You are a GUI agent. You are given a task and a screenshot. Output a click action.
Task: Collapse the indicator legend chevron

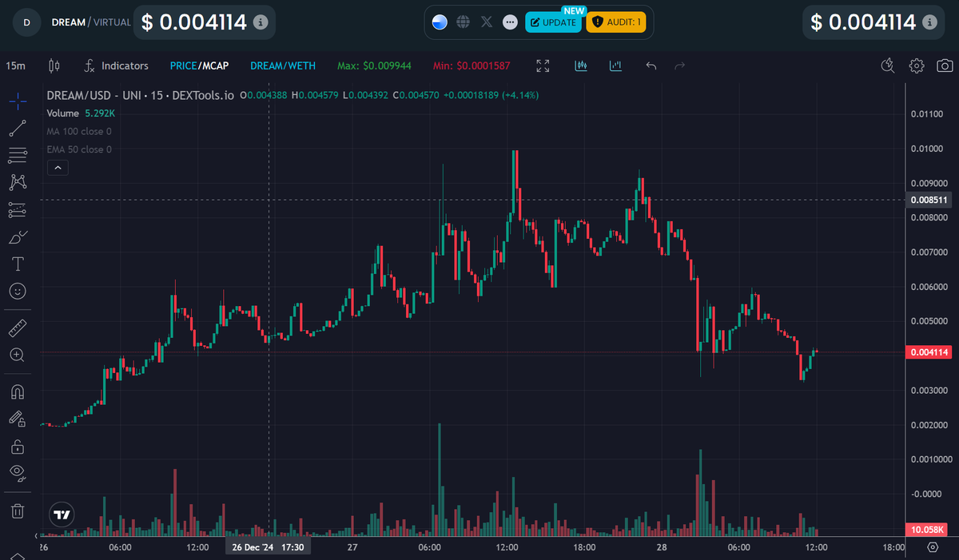pyautogui.click(x=58, y=168)
